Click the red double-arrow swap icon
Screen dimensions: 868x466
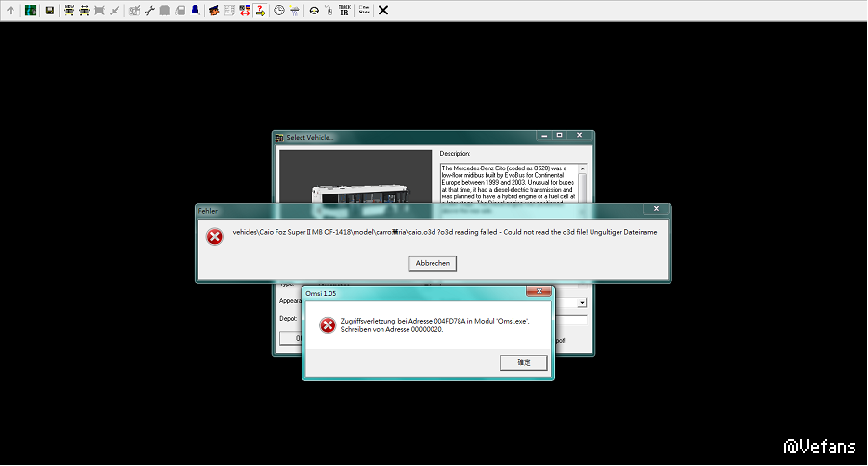click(x=245, y=10)
